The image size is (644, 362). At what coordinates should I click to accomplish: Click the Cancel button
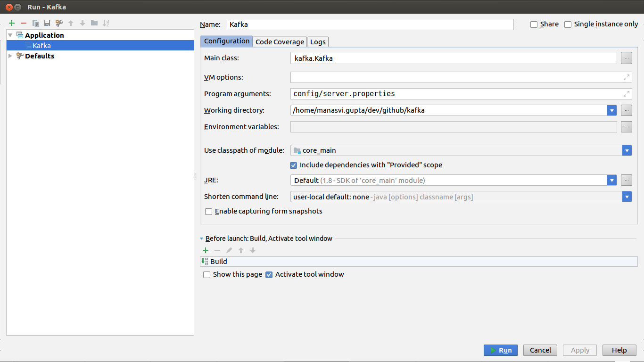[x=540, y=350]
